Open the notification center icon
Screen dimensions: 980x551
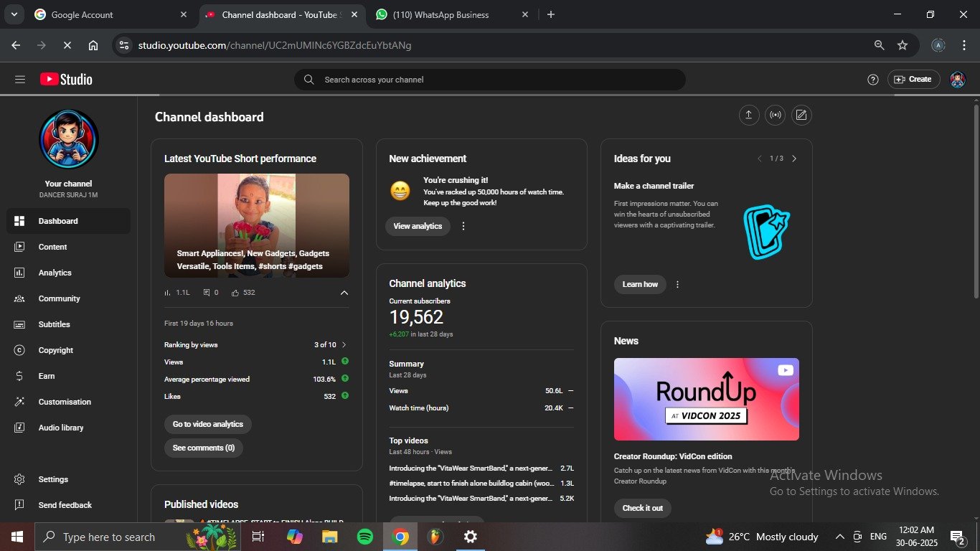pyautogui.click(x=957, y=537)
